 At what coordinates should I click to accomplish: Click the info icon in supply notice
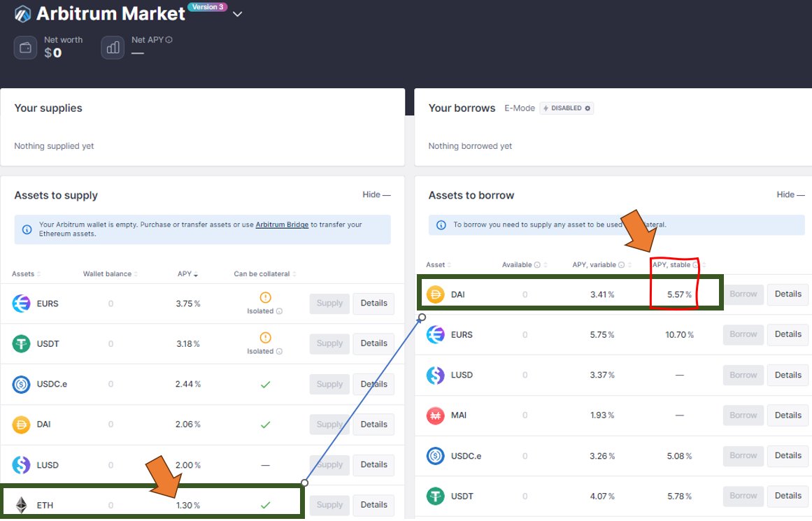(27, 229)
